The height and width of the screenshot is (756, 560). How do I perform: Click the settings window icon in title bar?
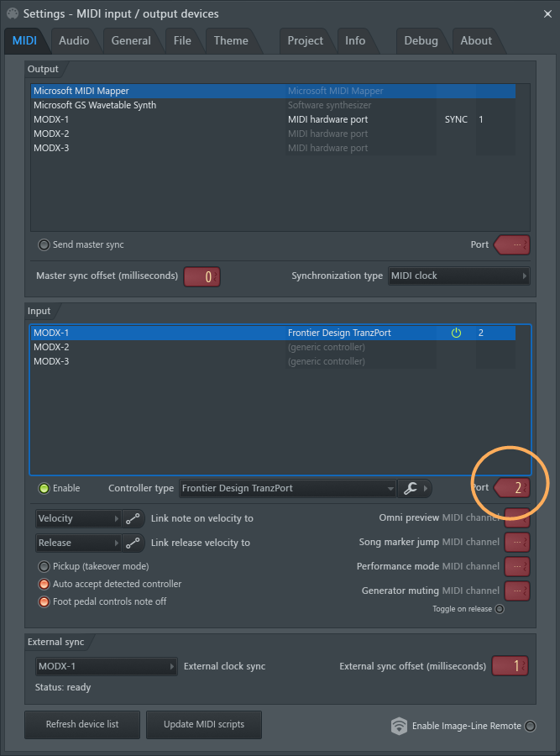click(x=13, y=13)
